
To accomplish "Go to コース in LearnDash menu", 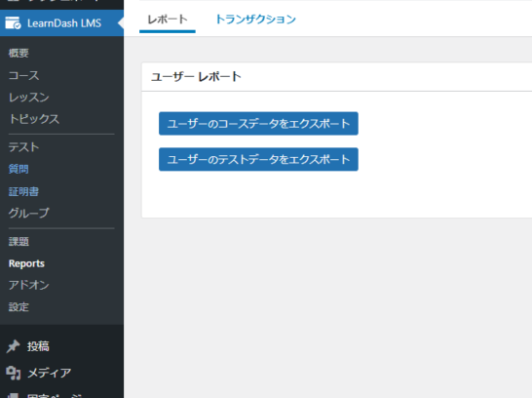I will pos(23,75).
